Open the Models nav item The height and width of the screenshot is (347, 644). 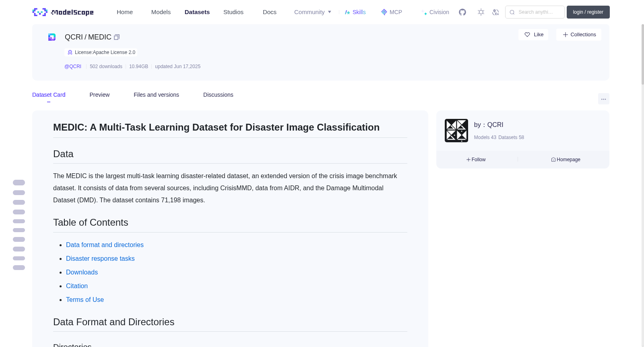click(x=161, y=12)
